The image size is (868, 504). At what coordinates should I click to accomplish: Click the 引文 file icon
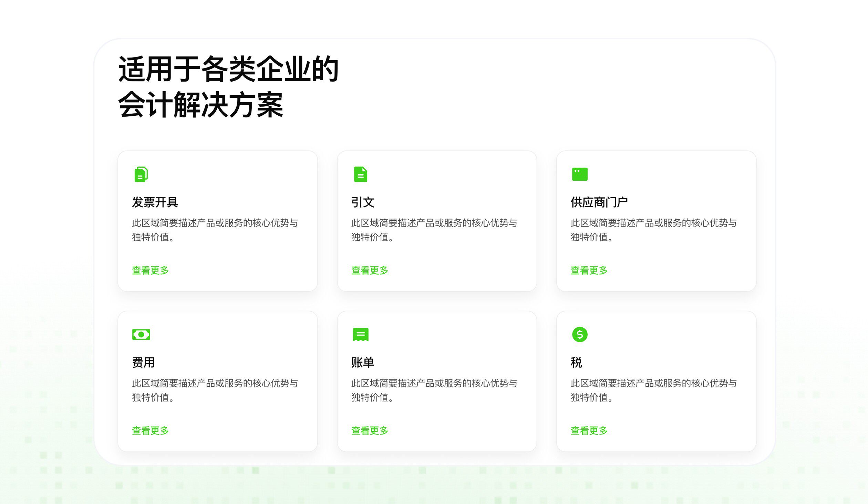click(x=360, y=174)
